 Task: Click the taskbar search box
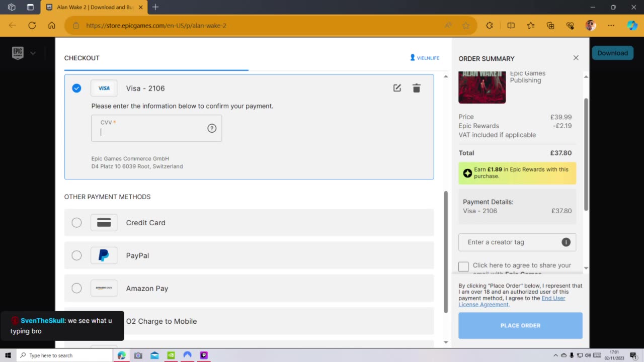coord(64,355)
